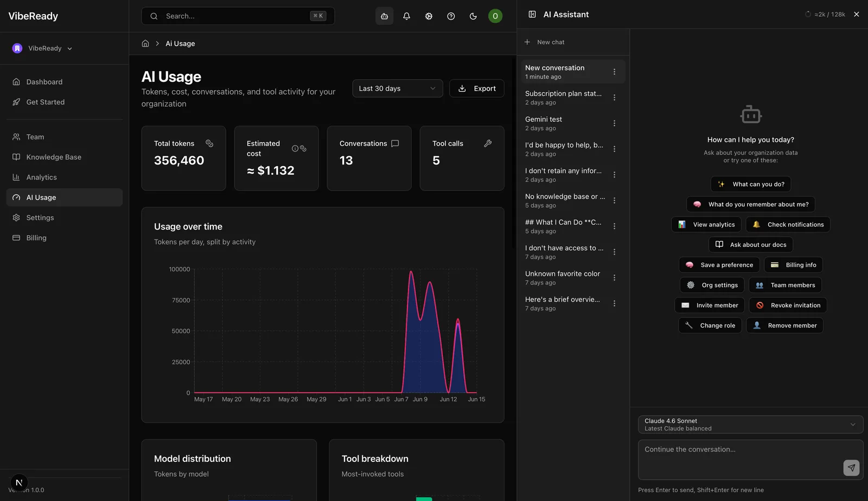
Task: Open options menu for Gemini test chat
Action: (x=614, y=123)
